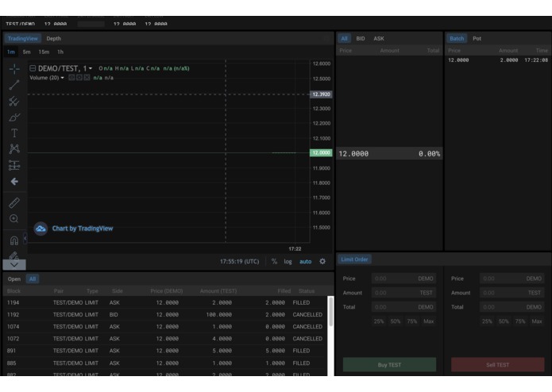Collapse the DEMO/TEST legend box icon
552x392 pixels.
click(x=33, y=68)
